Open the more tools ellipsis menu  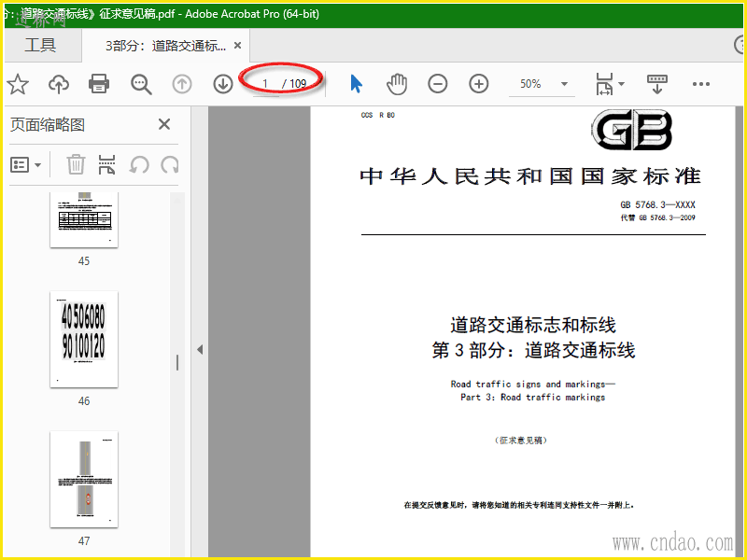(x=701, y=84)
